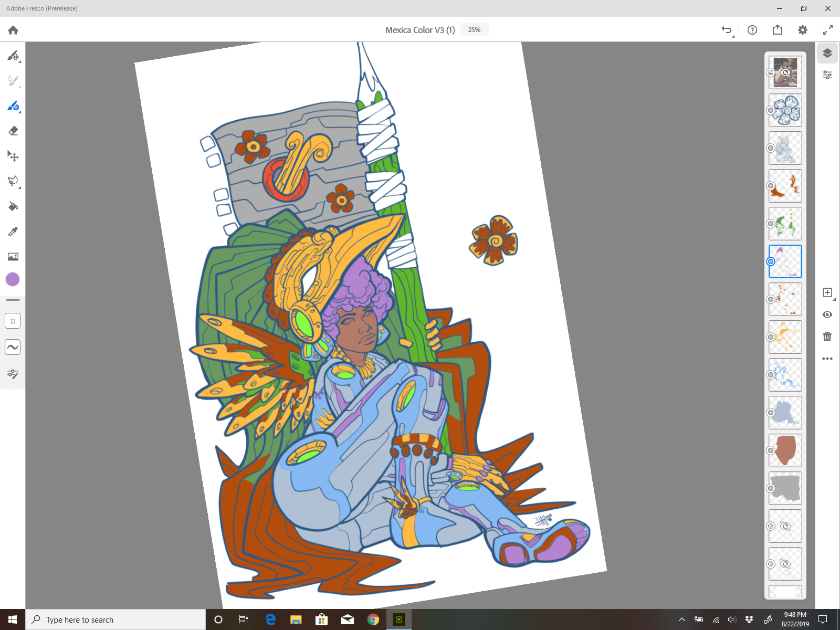The width and height of the screenshot is (840, 630).
Task: Select the Eraser tool
Action: [13, 131]
